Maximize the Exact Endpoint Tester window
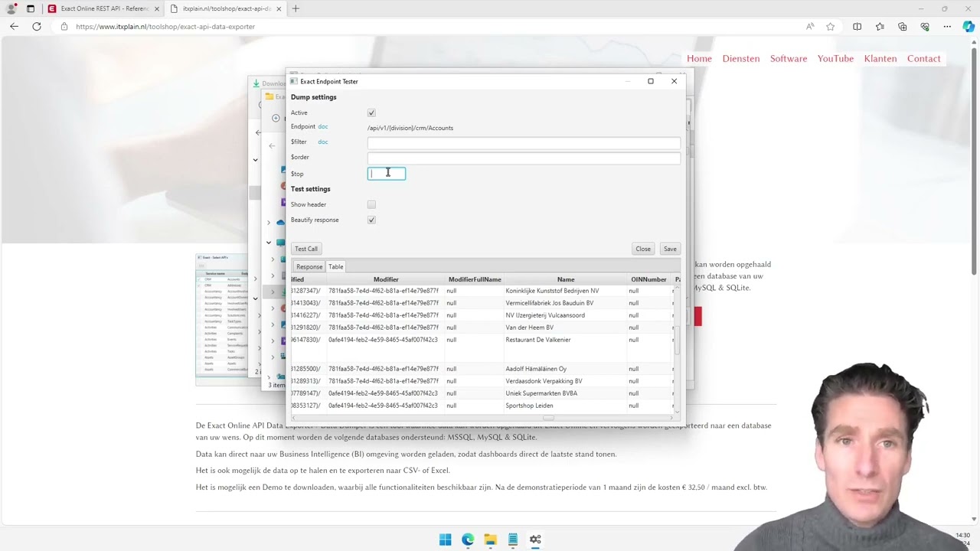Viewport: 980px width, 551px height. tap(651, 81)
